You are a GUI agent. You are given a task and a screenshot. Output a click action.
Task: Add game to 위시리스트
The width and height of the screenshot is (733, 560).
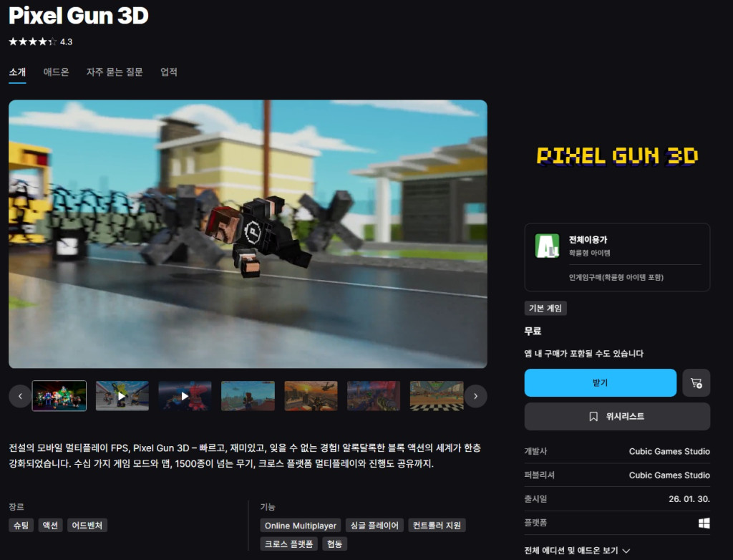click(617, 416)
